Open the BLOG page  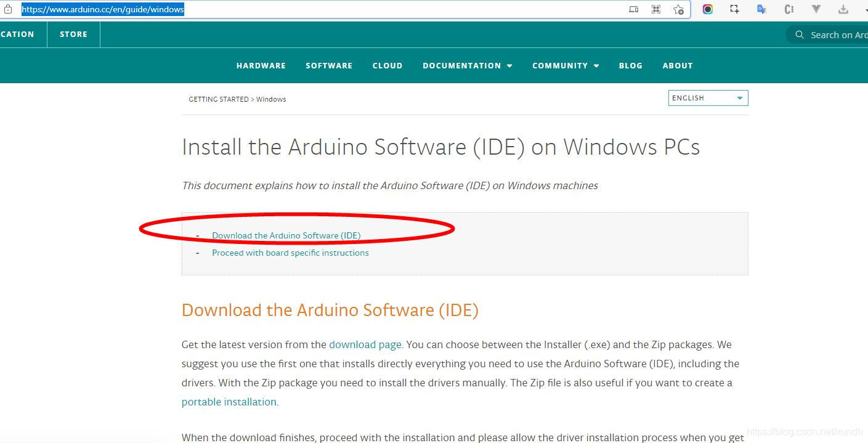coord(630,65)
